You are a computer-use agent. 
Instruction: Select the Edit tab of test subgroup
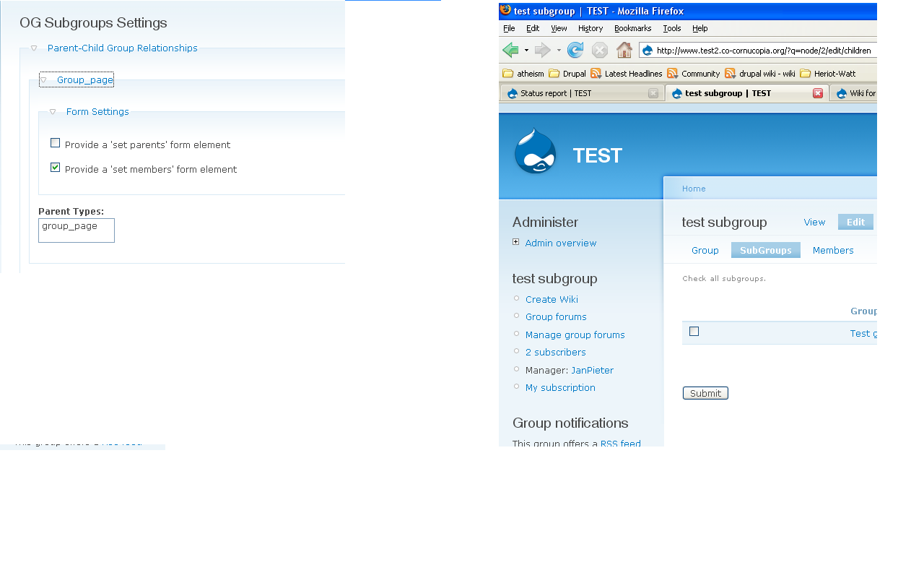pyautogui.click(x=855, y=223)
